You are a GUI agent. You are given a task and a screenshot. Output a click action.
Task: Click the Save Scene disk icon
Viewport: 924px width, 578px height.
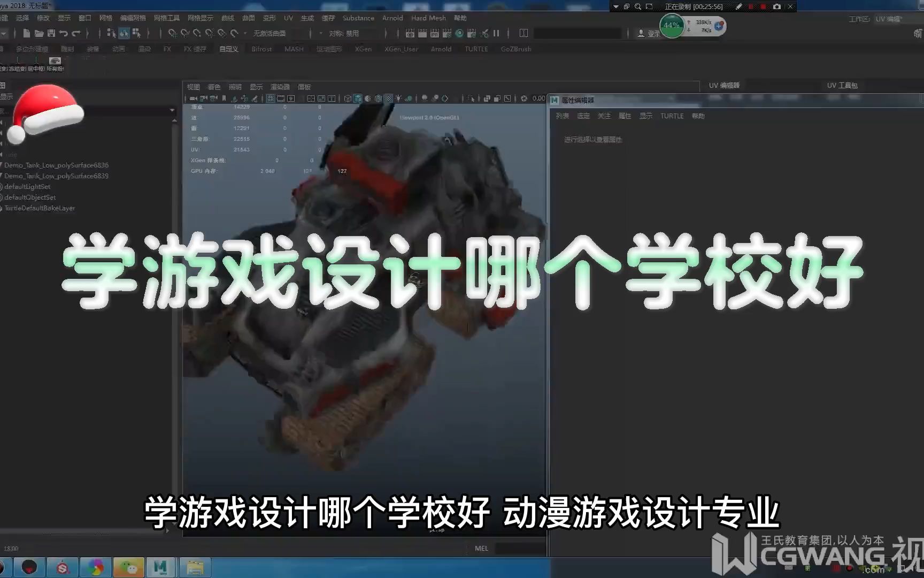tap(51, 33)
